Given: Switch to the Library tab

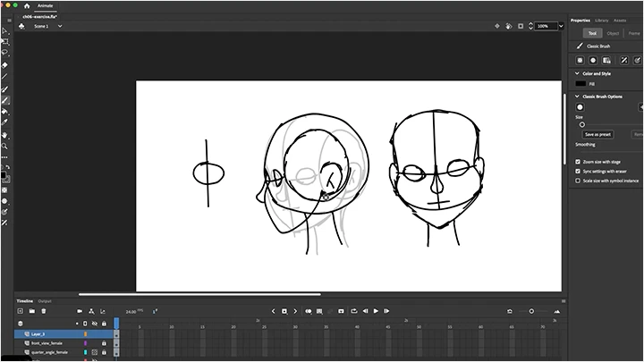Looking at the screenshot, I should [x=602, y=20].
